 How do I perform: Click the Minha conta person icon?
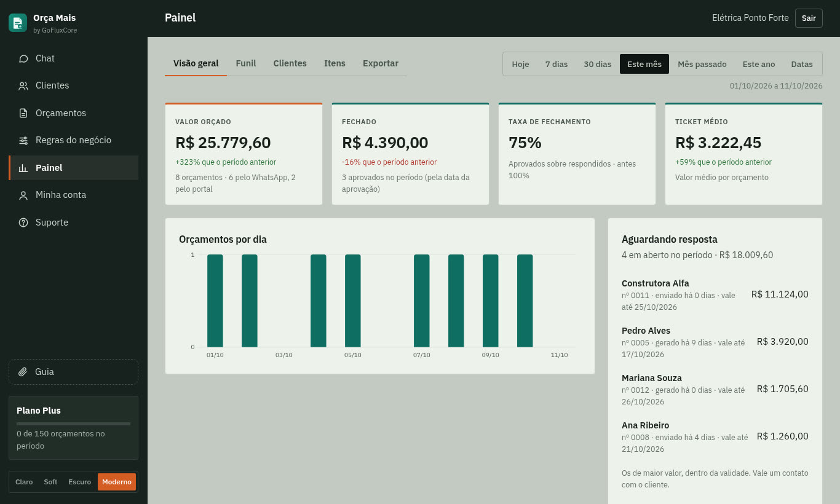23,195
